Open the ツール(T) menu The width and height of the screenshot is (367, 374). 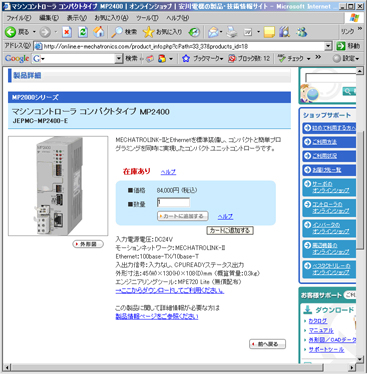(147, 18)
